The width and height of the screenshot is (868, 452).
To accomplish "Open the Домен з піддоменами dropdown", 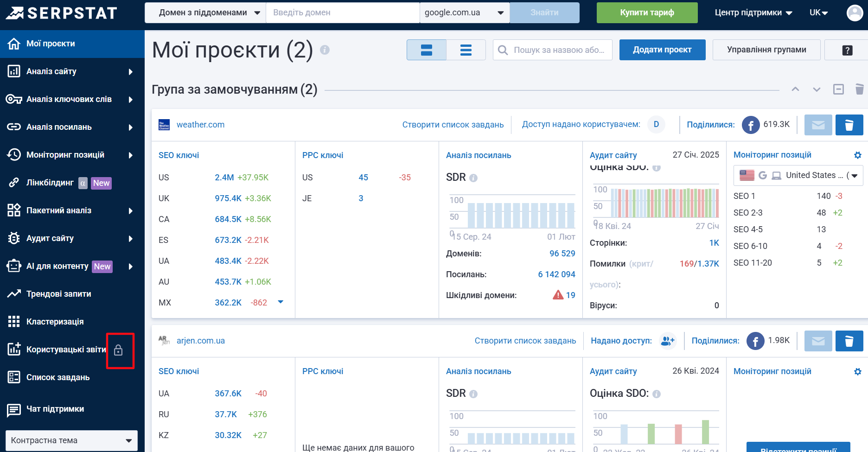I will (x=205, y=13).
